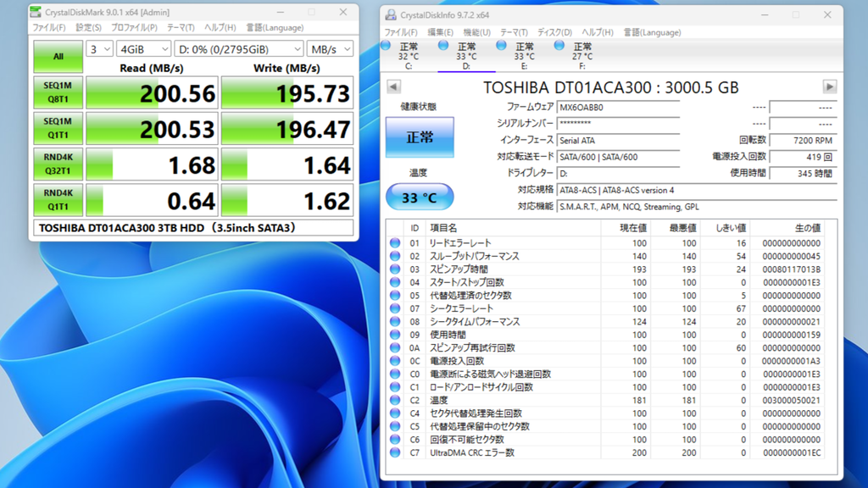
Task: Click the 正常 health status button
Action: pyautogui.click(x=420, y=137)
